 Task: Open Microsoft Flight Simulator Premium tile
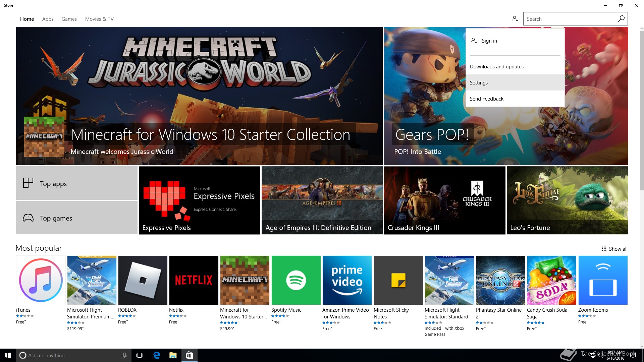[x=92, y=280]
